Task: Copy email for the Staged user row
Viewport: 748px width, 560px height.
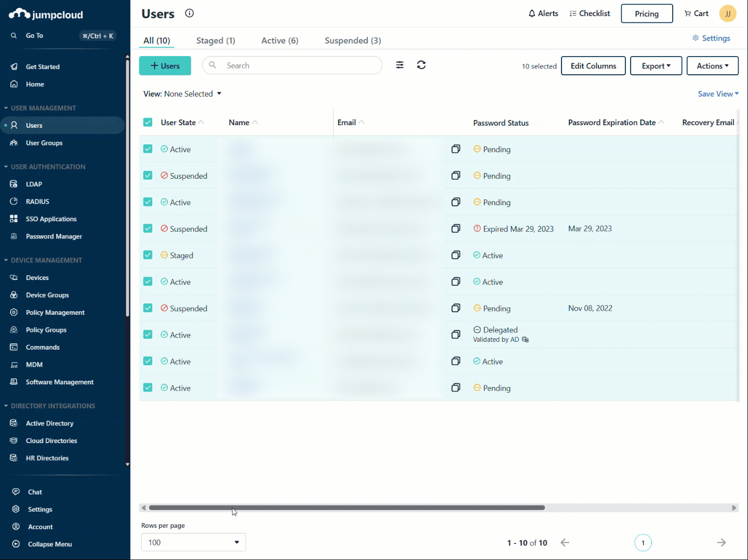Action: 456,255
